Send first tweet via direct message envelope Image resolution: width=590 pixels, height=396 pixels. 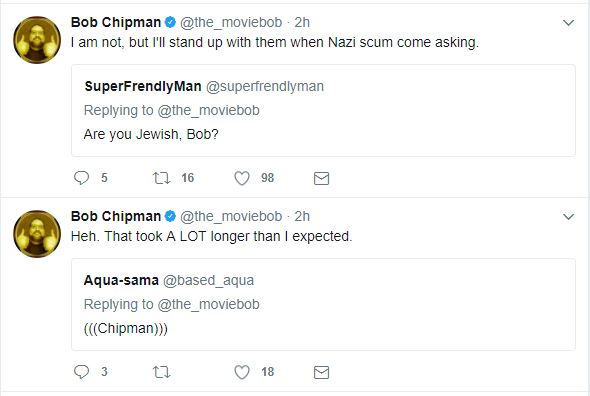[321, 178]
